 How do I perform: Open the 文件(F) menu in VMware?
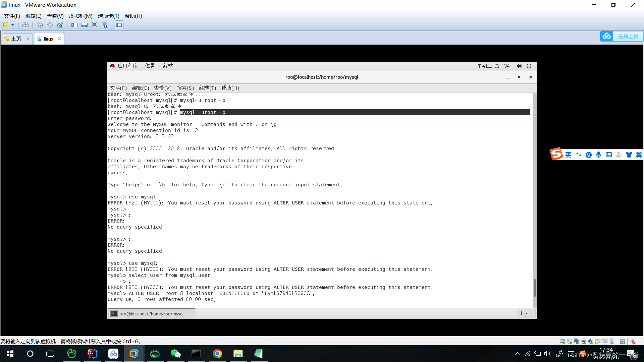[12, 16]
